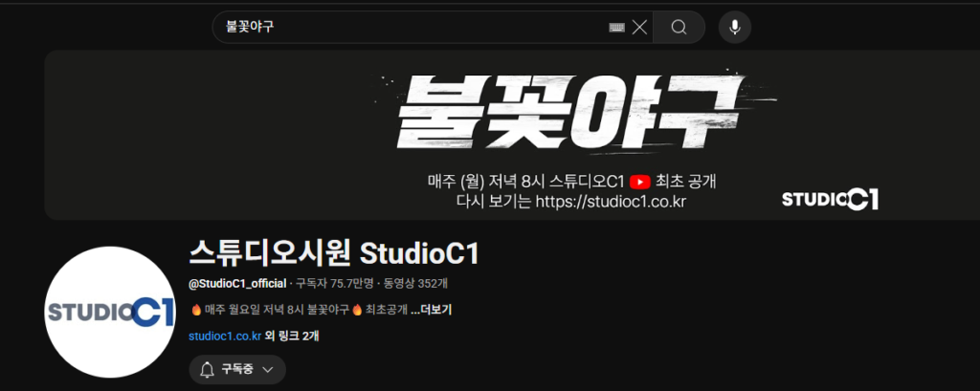Image resolution: width=980 pixels, height=391 pixels.
Task: Click the STUDIO C1 logo on banner
Action: pos(830,199)
